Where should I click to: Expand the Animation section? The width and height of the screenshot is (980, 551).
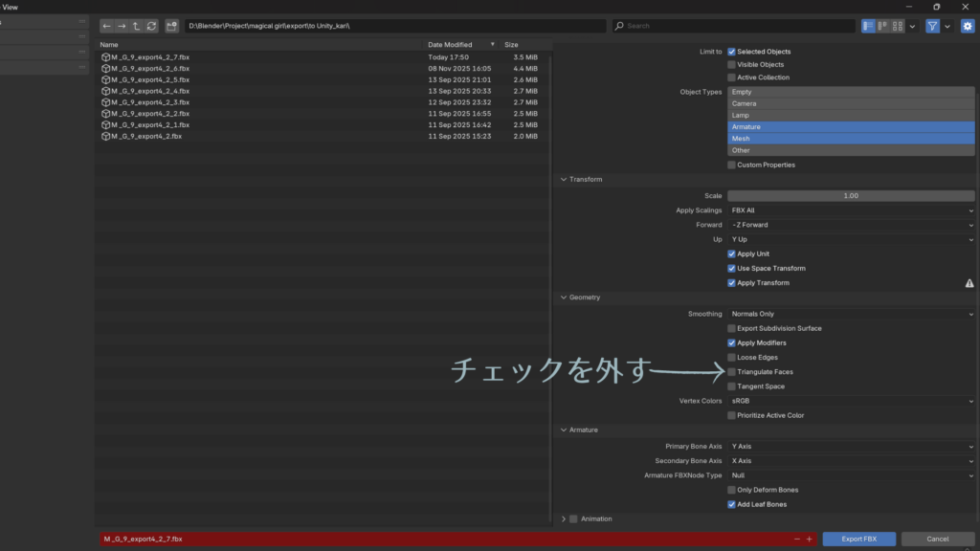tap(564, 518)
